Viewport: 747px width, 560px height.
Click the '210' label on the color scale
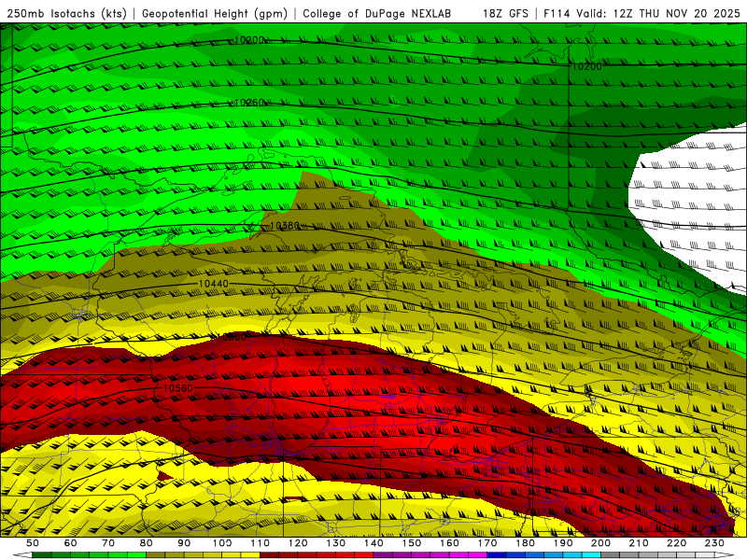tap(639, 543)
